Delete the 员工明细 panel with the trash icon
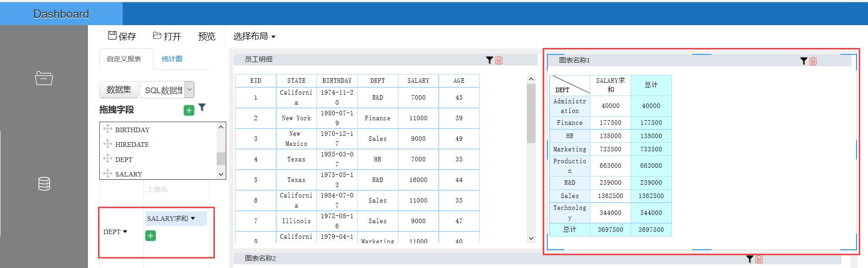 [x=499, y=60]
